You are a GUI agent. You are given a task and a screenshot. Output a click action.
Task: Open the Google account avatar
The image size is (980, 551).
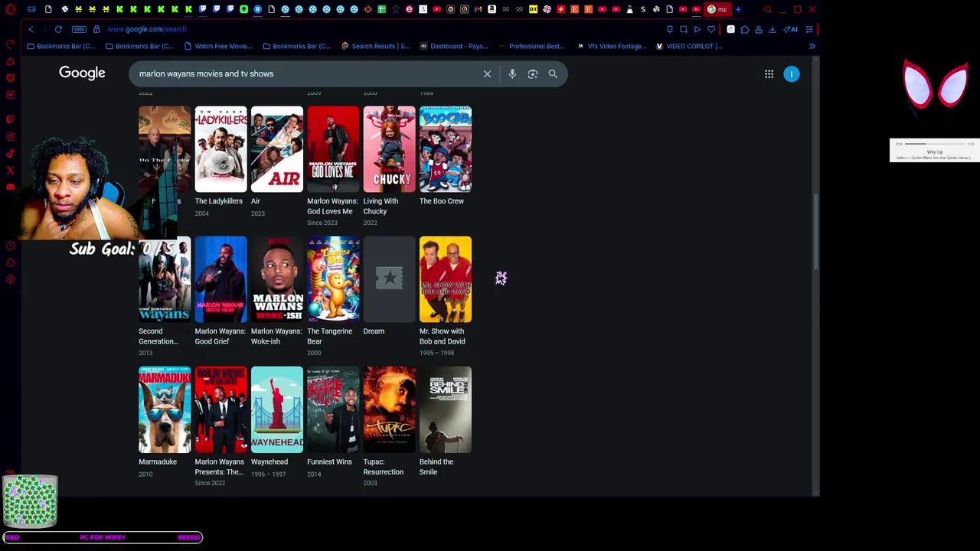coord(792,74)
